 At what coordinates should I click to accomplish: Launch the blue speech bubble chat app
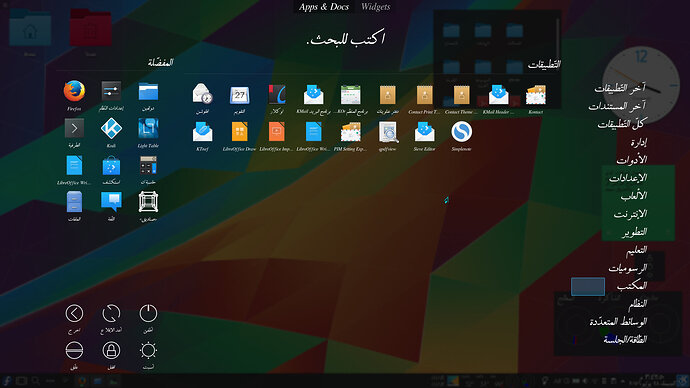click(111, 202)
